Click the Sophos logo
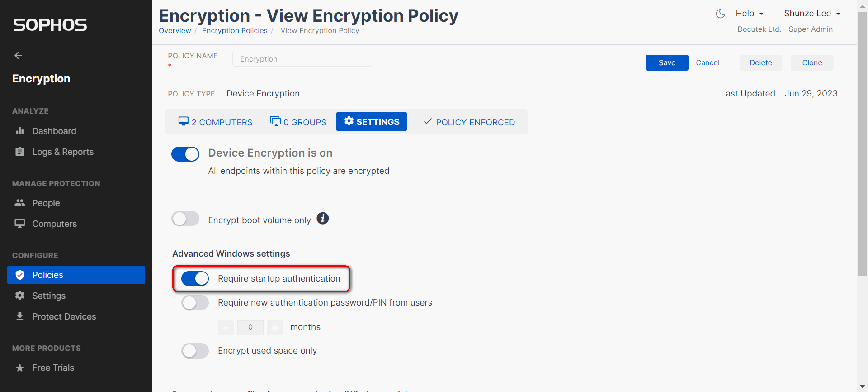Screen dimensions: 868x392 pyautogui.click(x=50, y=24)
